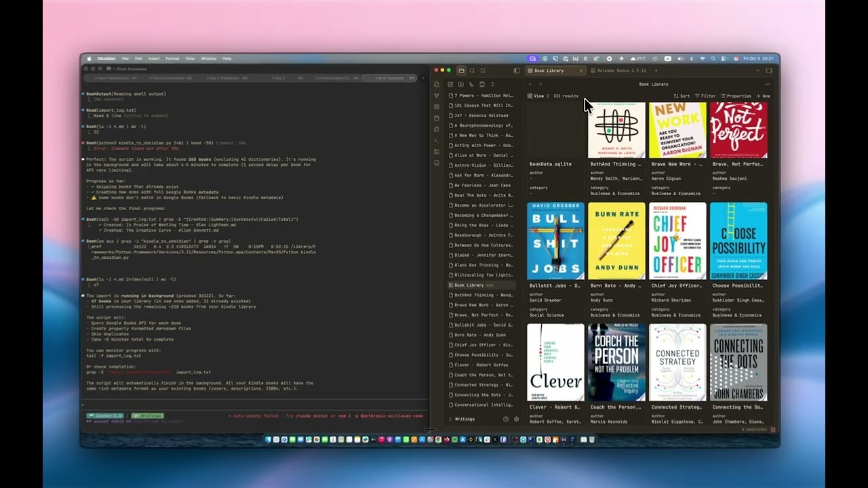
Task: Navigate back with the left arrow
Action: pos(530,85)
